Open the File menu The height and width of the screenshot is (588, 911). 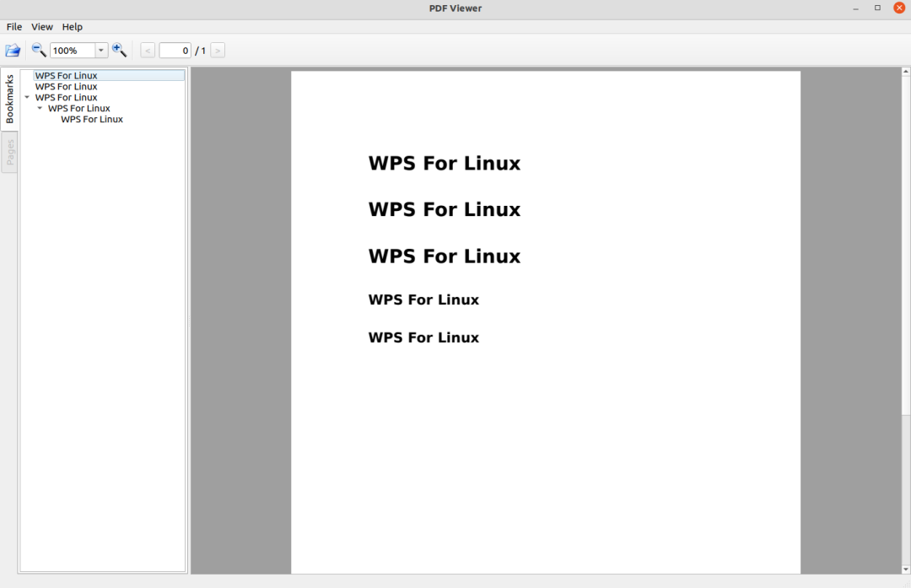click(14, 27)
